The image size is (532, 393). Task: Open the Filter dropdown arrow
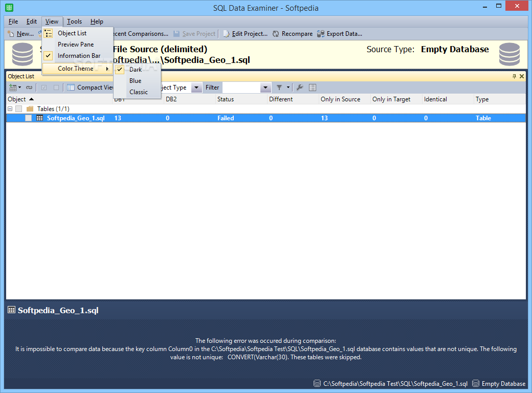coord(265,88)
